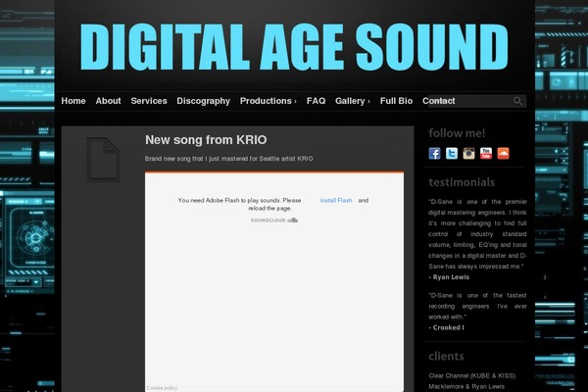The height and width of the screenshot is (392, 588).
Task: Click the 'Macklemore & Ryan Lewis' client
Action: 466,386
